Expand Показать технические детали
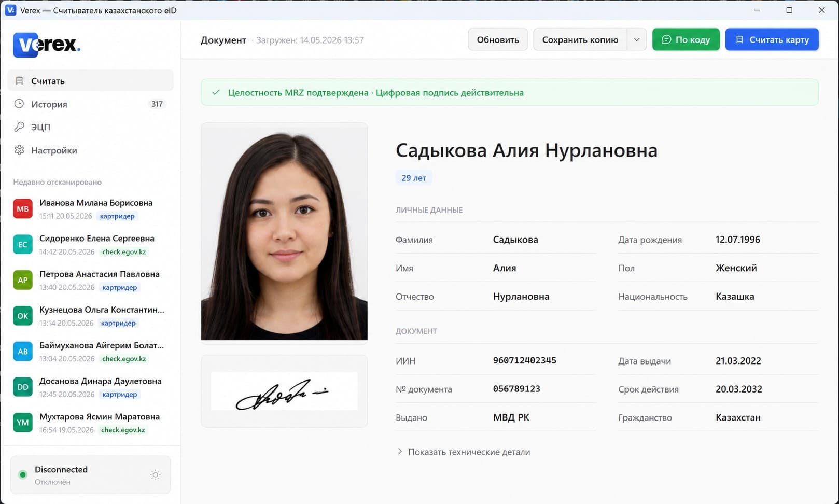Screen dimensions: 839x504 click(x=464, y=452)
